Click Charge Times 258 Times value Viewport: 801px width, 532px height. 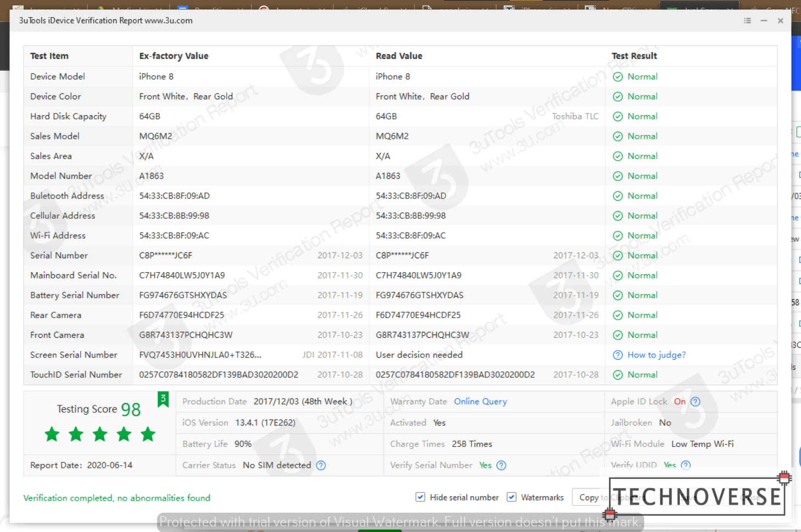tap(472, 444)
